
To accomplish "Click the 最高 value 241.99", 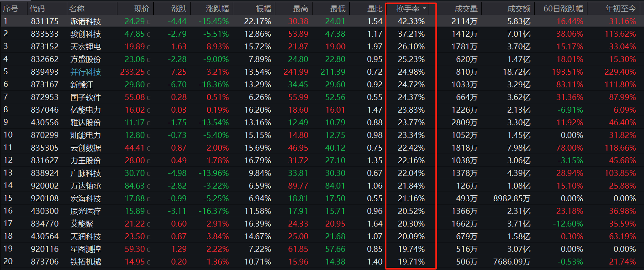I will [296, 72].
